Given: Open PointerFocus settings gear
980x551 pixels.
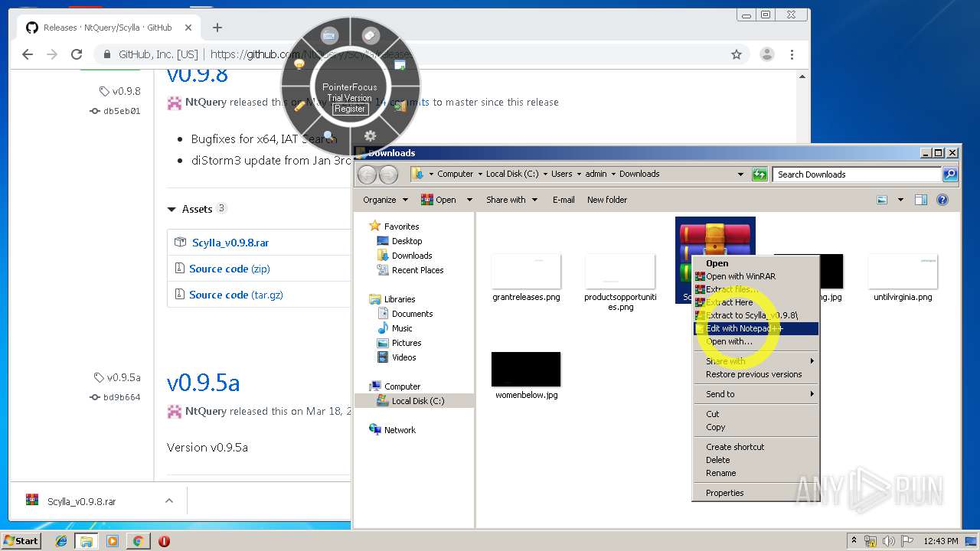Looking at the screenshot, I should pyautogui.click(x=370, y=135).
